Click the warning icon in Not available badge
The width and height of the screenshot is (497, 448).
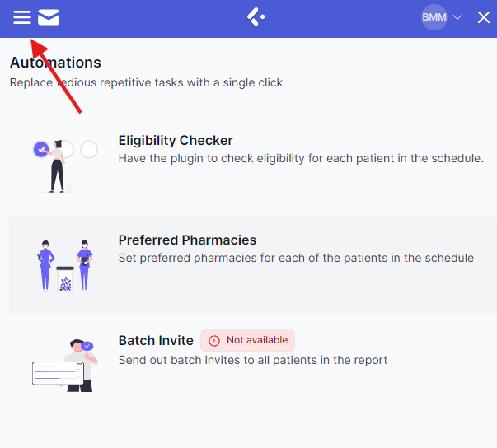coord(214,340)
